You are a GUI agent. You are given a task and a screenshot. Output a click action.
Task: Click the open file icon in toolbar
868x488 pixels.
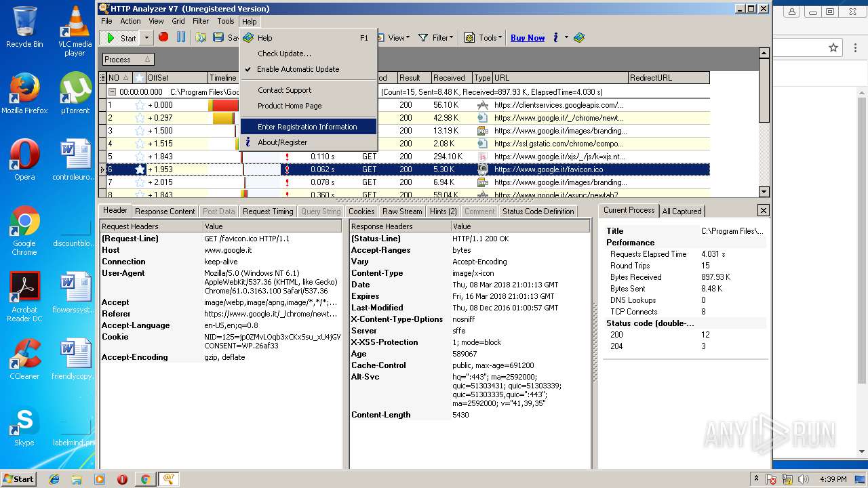tap(201, 37)
